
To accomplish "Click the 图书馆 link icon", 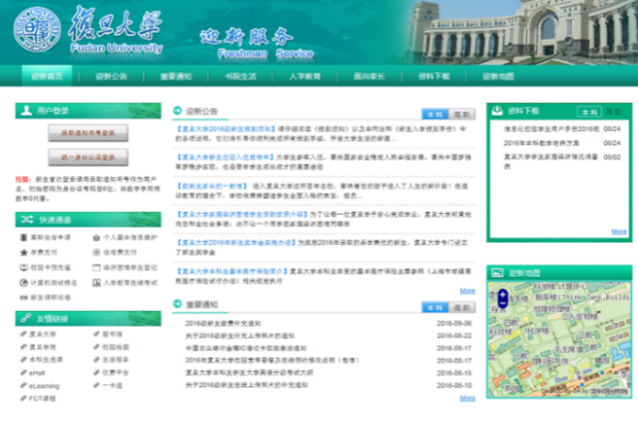I will coord(95,335).
